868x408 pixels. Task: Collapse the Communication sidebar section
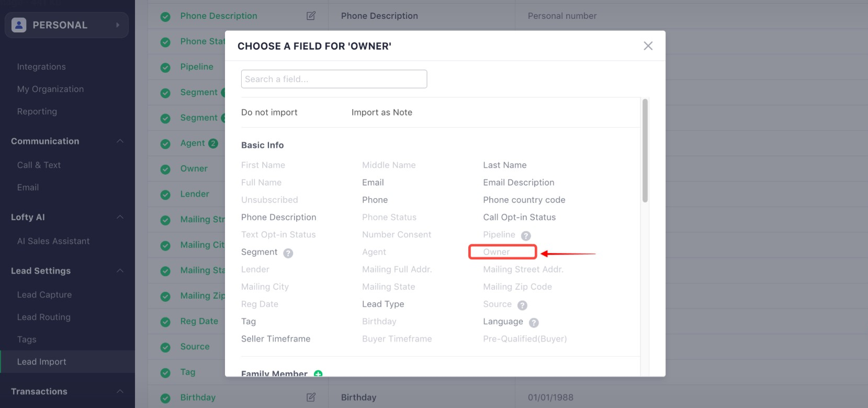click(x=120, y=141)
